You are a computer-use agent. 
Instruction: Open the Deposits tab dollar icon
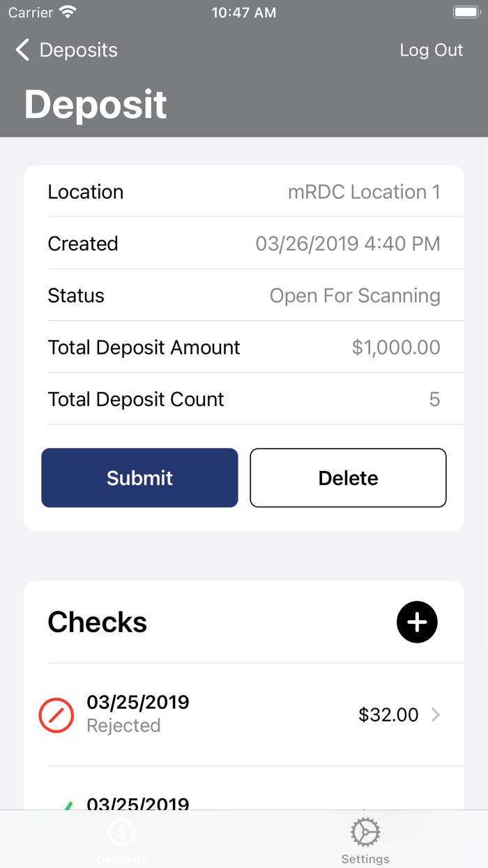(121, 831)
